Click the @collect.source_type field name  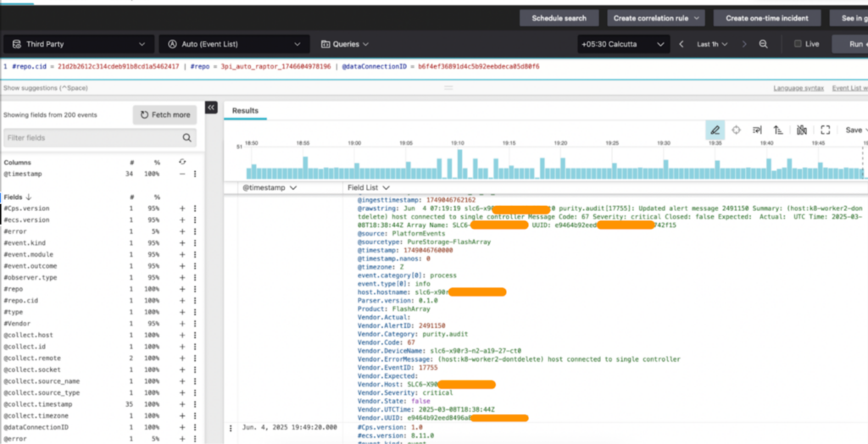click(42, 392)
